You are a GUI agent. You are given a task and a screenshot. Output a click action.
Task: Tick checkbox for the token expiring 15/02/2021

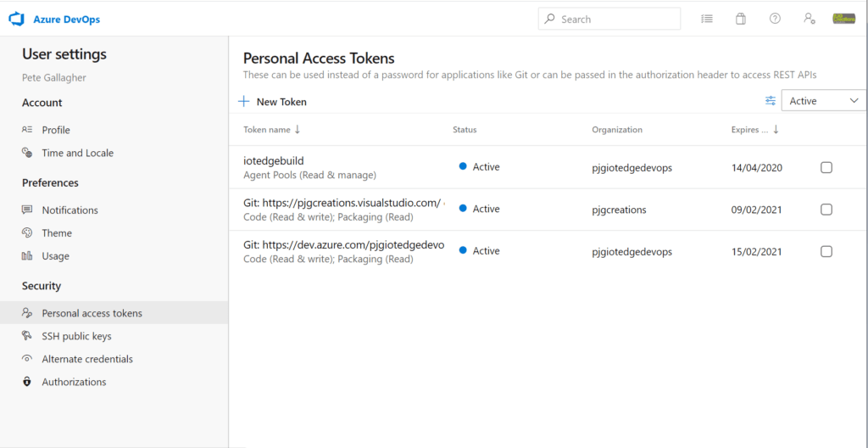pos(826,251)
